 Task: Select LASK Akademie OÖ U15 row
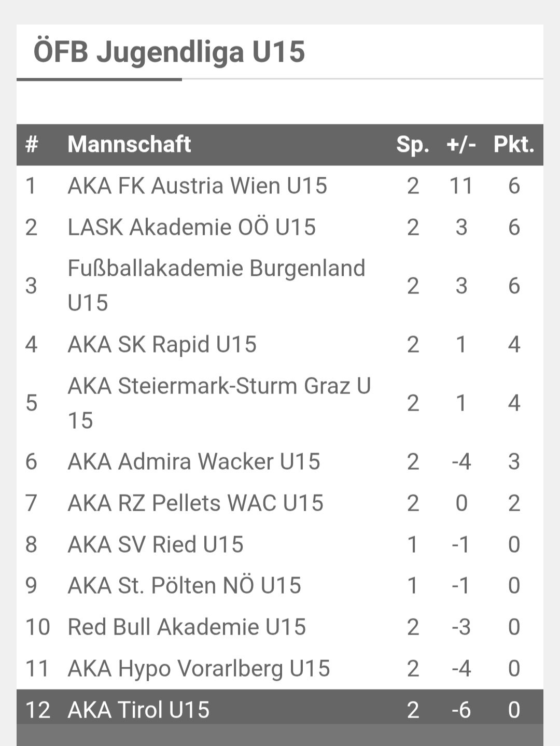tap(280, 227)
